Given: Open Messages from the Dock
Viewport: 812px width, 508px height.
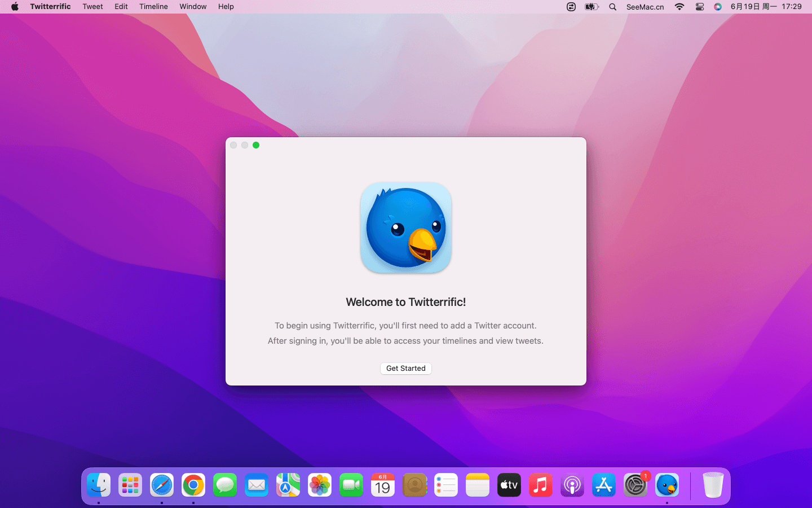Looking at the screenshot, I should (225, 485).
